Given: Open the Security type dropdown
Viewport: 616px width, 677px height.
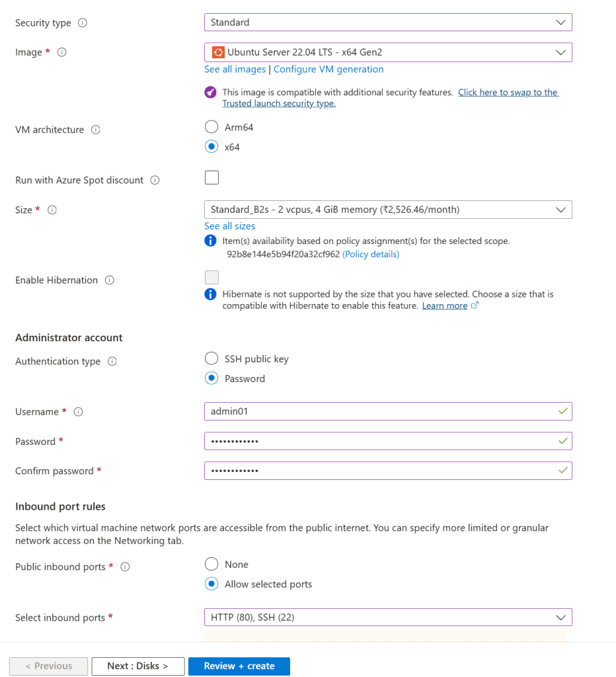Looking at the screenshot, I should pyautogui.click(x=388, y=22).
